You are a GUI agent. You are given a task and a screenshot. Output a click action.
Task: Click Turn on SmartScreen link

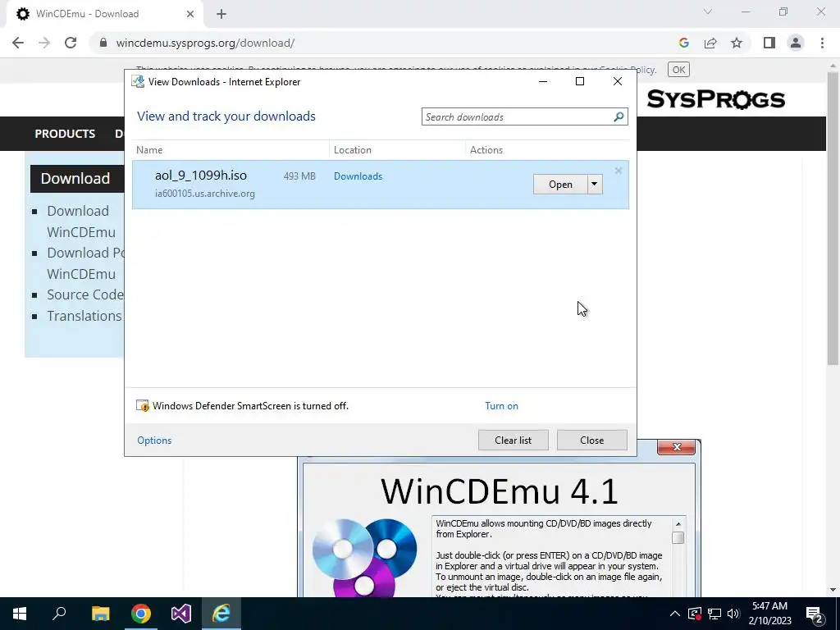pos(501,406)
